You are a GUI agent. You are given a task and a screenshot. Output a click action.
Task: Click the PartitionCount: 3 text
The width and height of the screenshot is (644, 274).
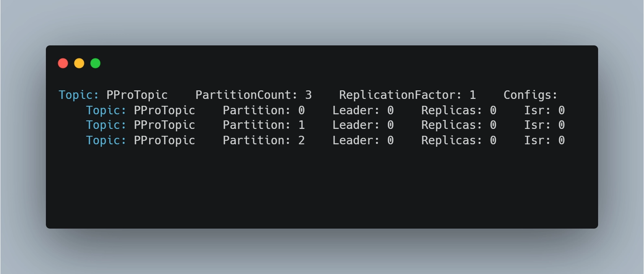click(x=253, y=95)
